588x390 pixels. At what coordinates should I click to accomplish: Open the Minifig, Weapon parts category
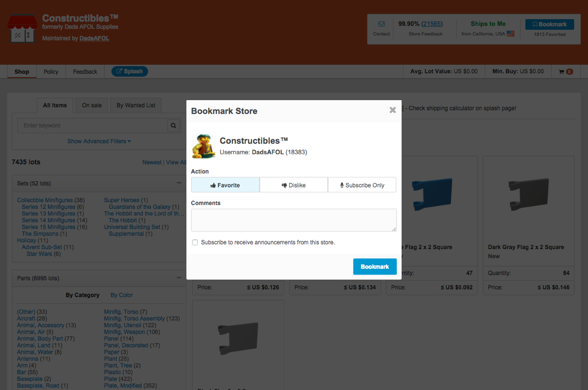click(124, 332)
